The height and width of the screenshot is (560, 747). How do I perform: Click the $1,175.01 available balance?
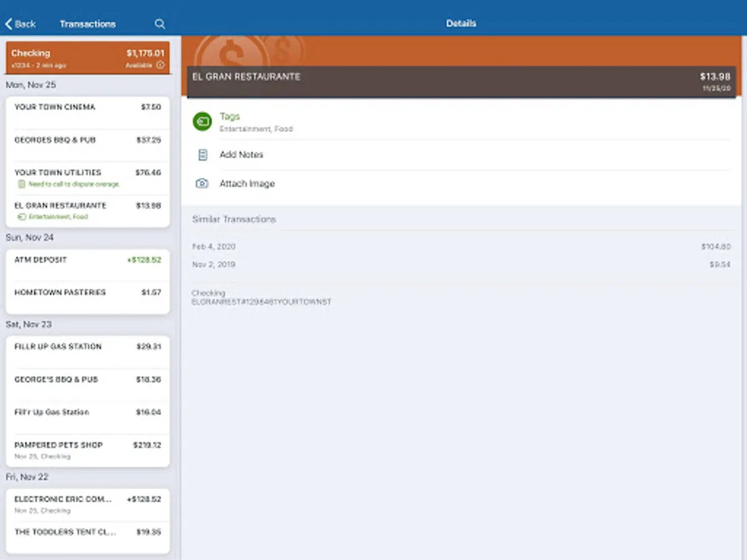pos(146,54)
